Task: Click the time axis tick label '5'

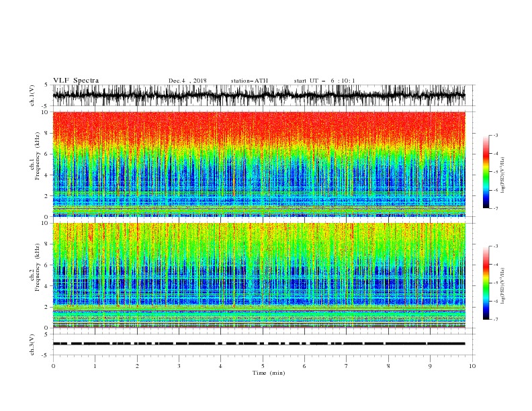Action: [x=263, y=366]
